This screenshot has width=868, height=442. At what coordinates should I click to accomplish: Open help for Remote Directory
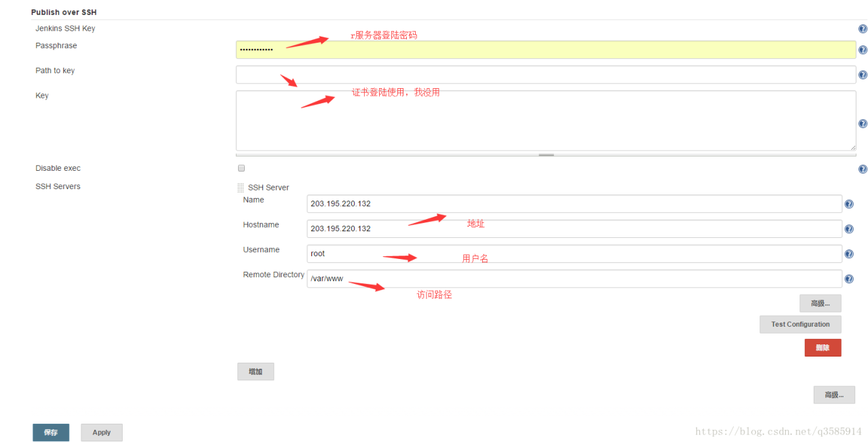pyautogui.click(x=849, y=279)
